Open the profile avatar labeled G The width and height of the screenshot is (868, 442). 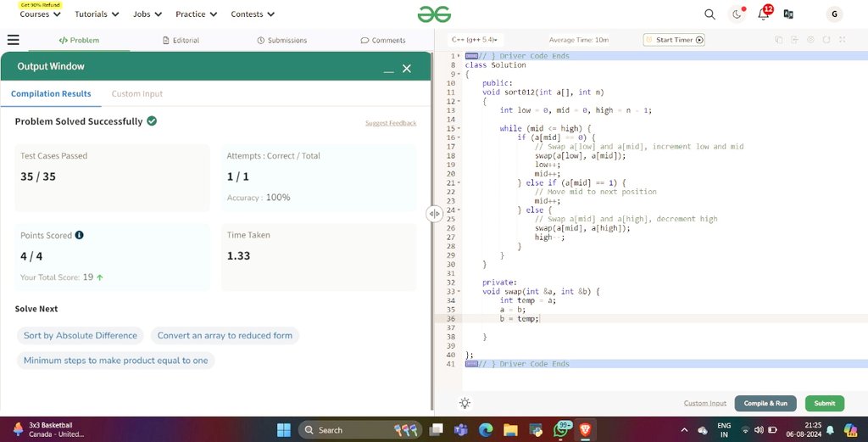[834, 14]
